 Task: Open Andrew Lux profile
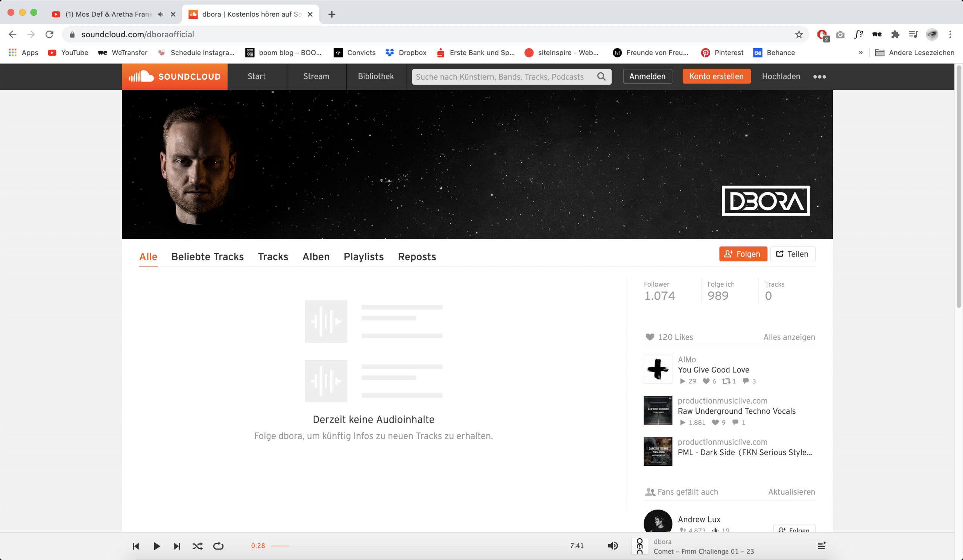coord(699,519)
